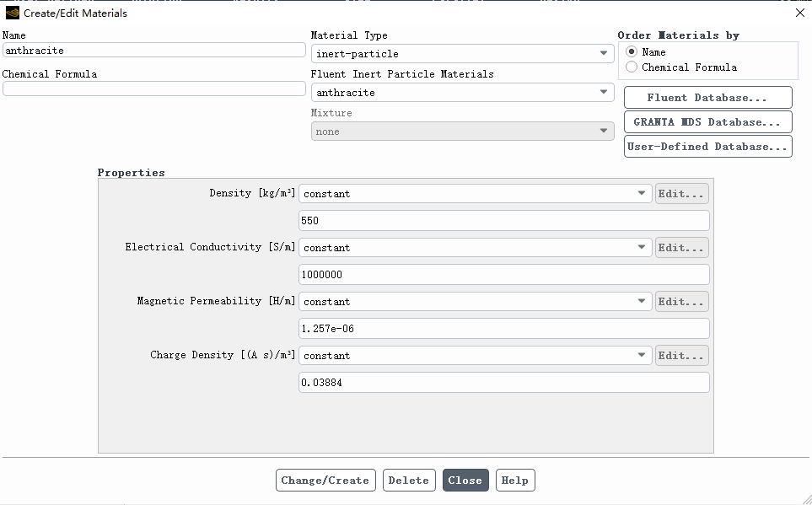Click the Help button
This screenshot has width=812, height=505.
pyautogui.click(x=514, y=481)
